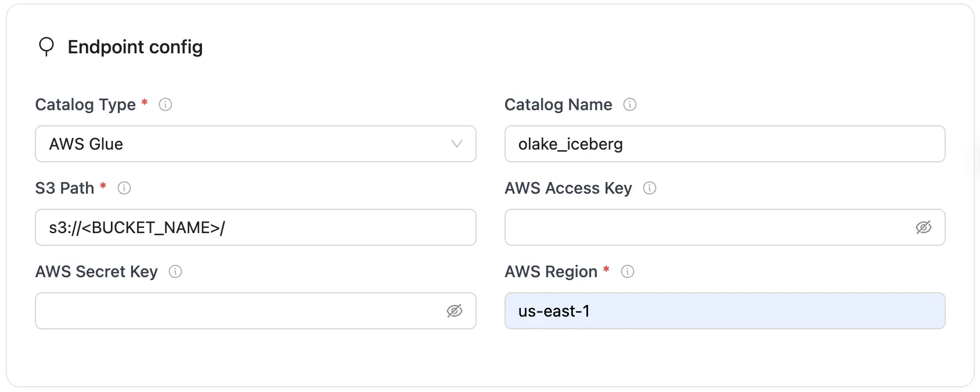Focus the us-east-1 region field

click(725, 311)
